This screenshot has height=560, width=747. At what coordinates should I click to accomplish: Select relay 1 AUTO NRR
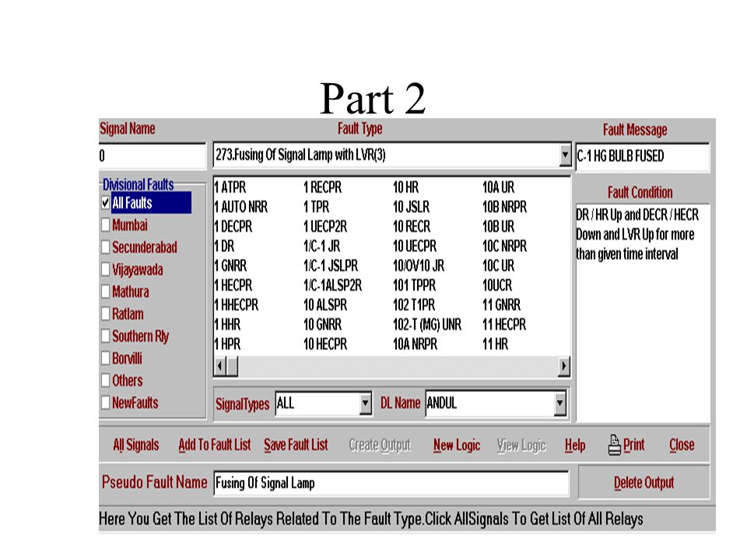(241, 207)
